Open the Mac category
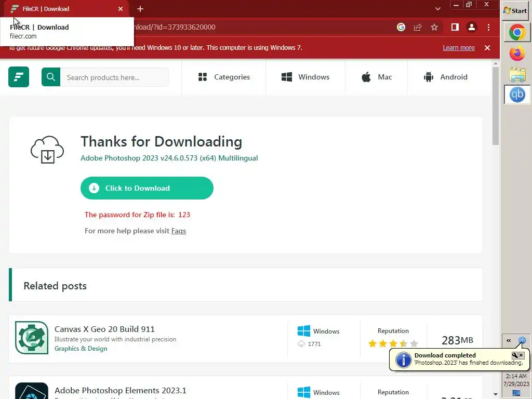Screen dimensions: 532x399 pyautogui.click(x=377, y=77)
